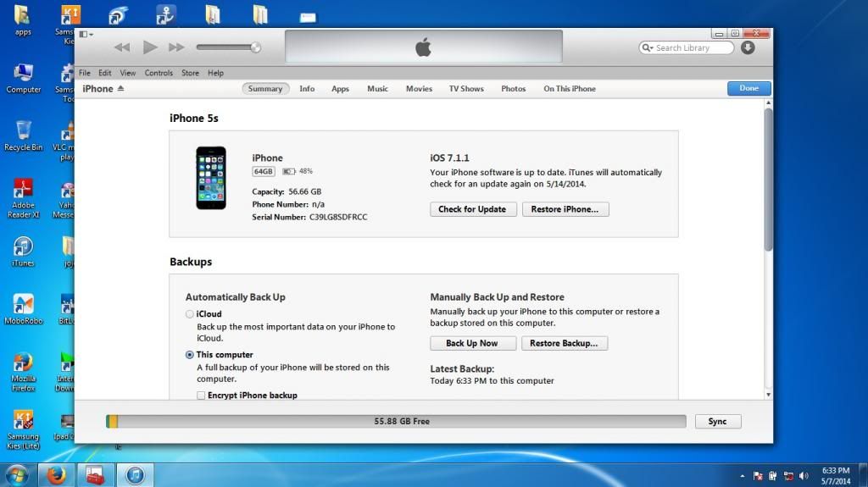The height and width of the screenshot is (487, 868).
Task: Switch to the TV Shows tab
Action: [466, 89]
